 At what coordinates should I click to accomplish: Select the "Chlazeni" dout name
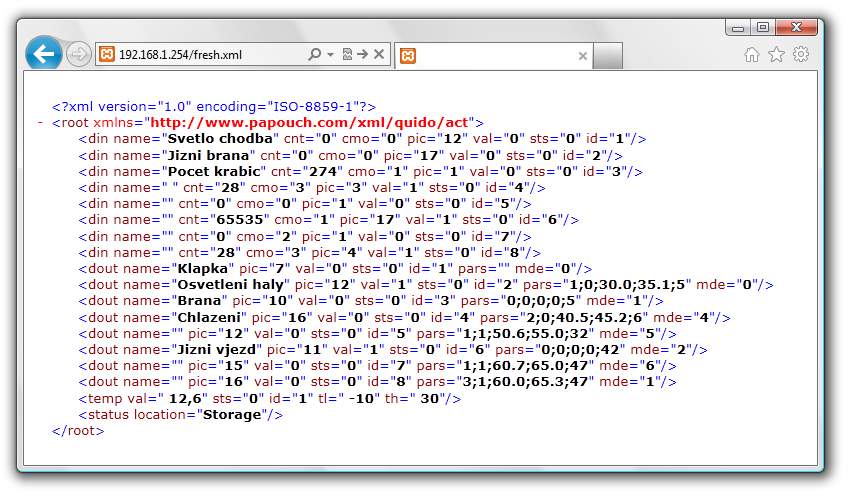pos(209,317)
